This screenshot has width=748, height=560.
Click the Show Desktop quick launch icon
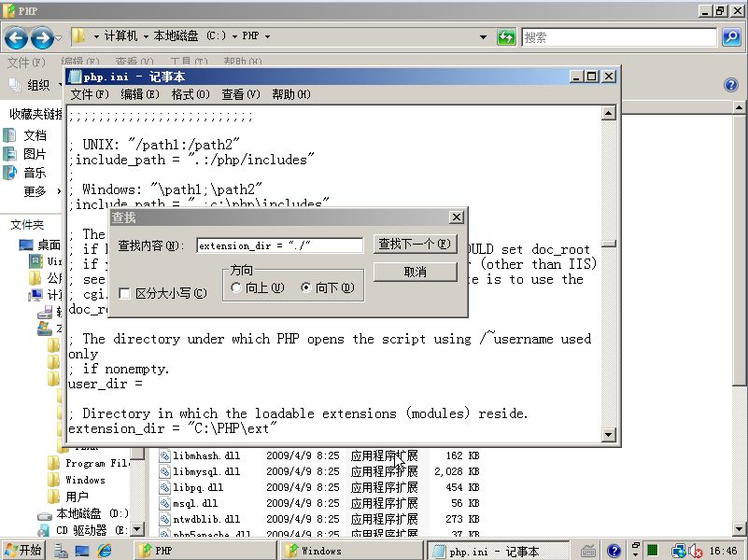[82, 551]
